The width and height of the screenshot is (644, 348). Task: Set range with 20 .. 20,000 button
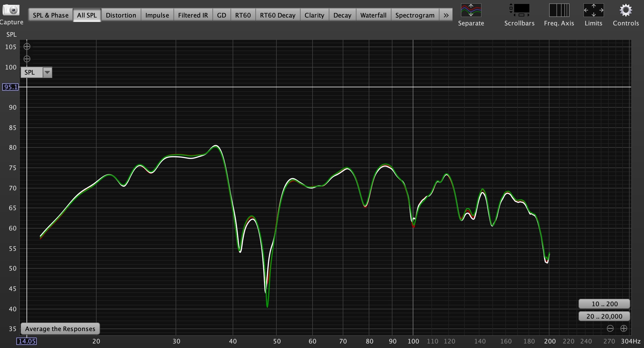[604, 316]
